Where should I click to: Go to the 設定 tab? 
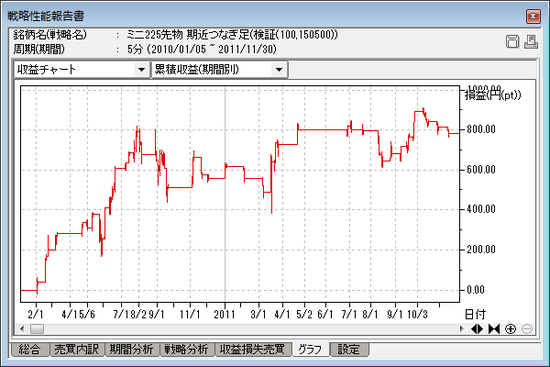[349, 349]
